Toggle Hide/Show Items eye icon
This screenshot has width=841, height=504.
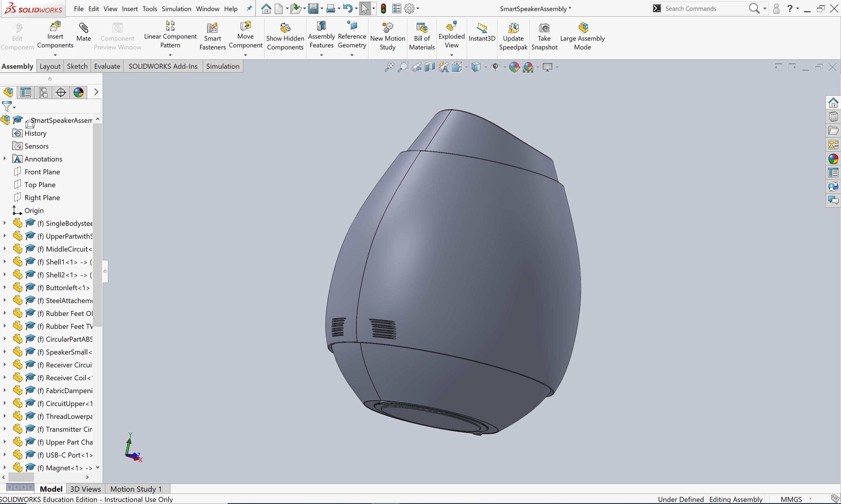pyautogui.click(x=496, y=67)
